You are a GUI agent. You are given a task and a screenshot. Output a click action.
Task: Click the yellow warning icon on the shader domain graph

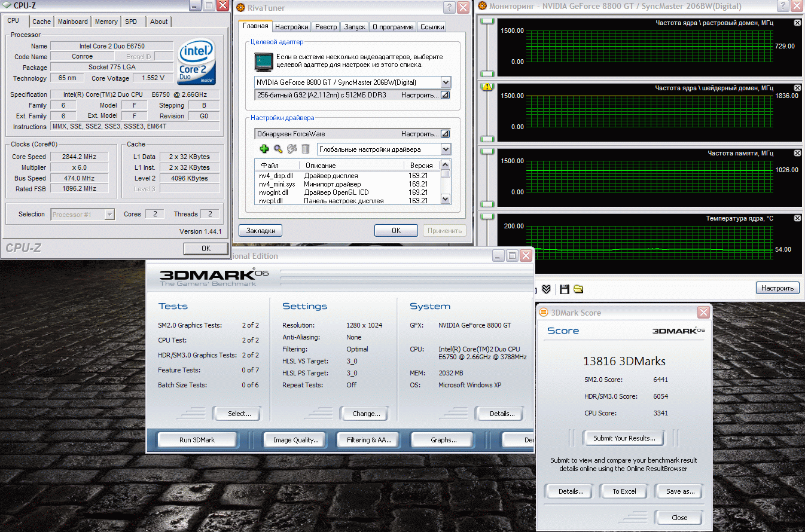pos(487,87)
